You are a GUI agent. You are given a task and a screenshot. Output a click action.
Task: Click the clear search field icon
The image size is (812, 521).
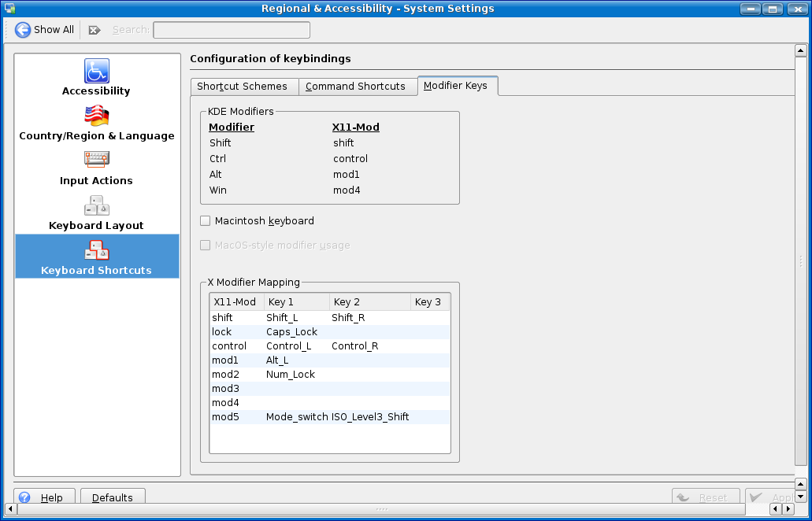point(95,30)
